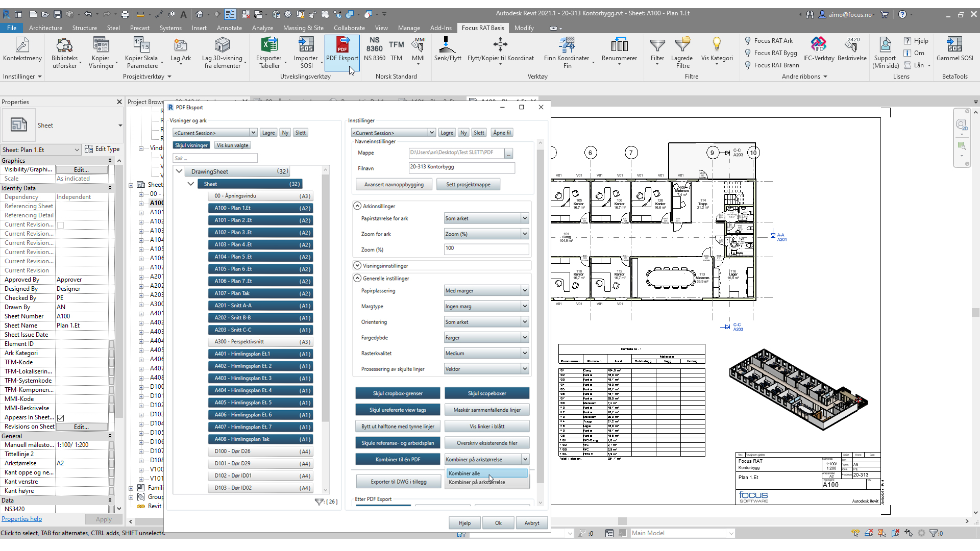Screen dimensions: 980x551
Task: Click the Zoom (%) value field
Action: point(486,249)
